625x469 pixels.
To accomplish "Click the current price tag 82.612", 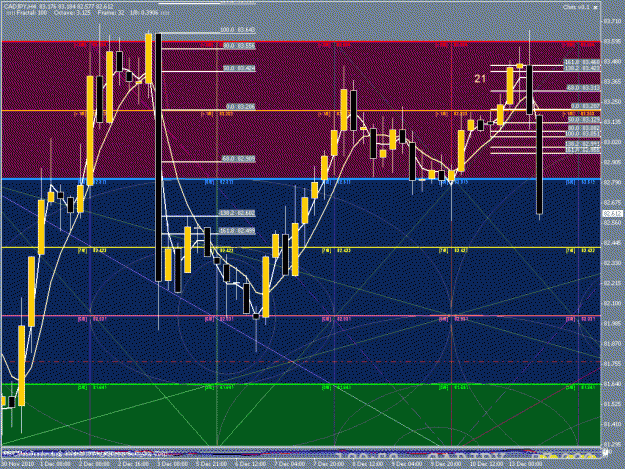I will tap(613, 214).
